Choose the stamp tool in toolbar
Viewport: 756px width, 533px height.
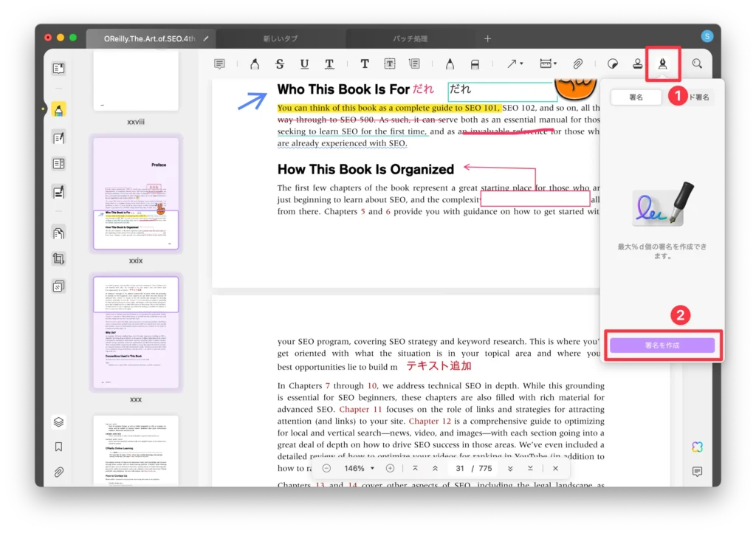click(x=637, y=64)
